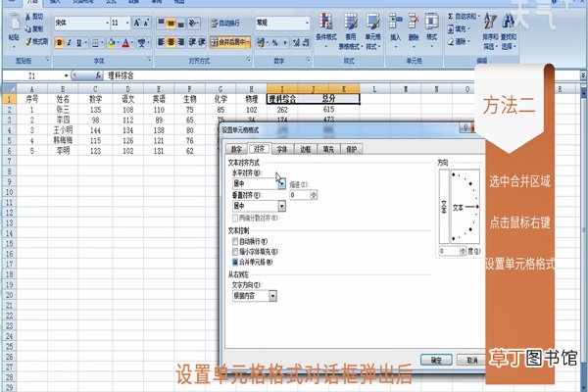Image resolution: width=588 pixels, height=392 pixels.
Task: Open the text direction (文字方向) dropdown
Action: click(272, 296)
